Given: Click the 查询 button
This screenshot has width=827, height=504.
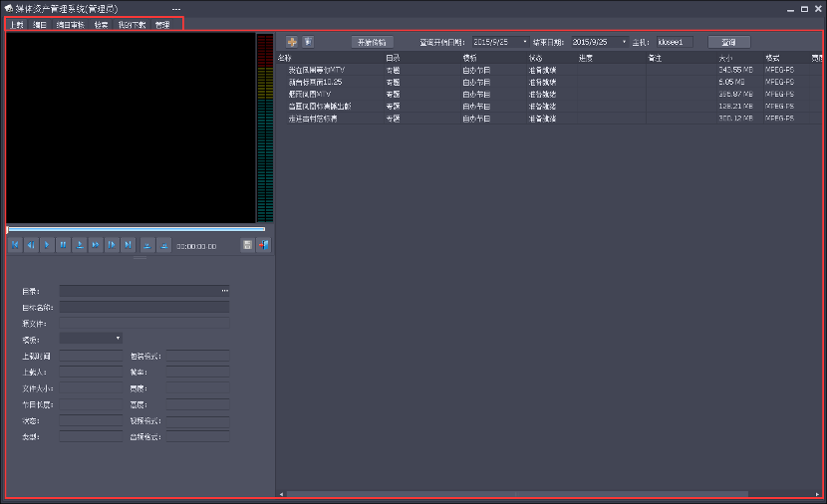Looking at the screenshot, I should coord(728,42).
